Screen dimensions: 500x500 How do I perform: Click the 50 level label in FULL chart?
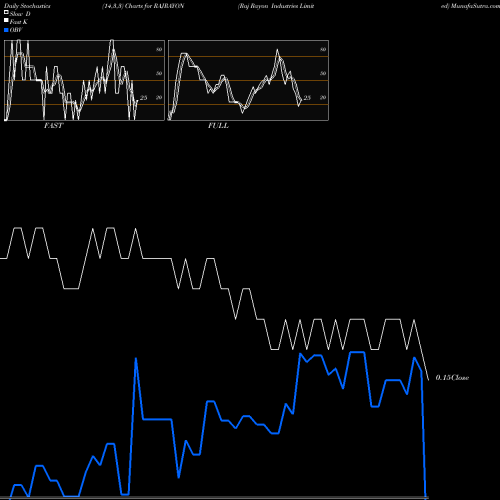click(x=323, y=73)
